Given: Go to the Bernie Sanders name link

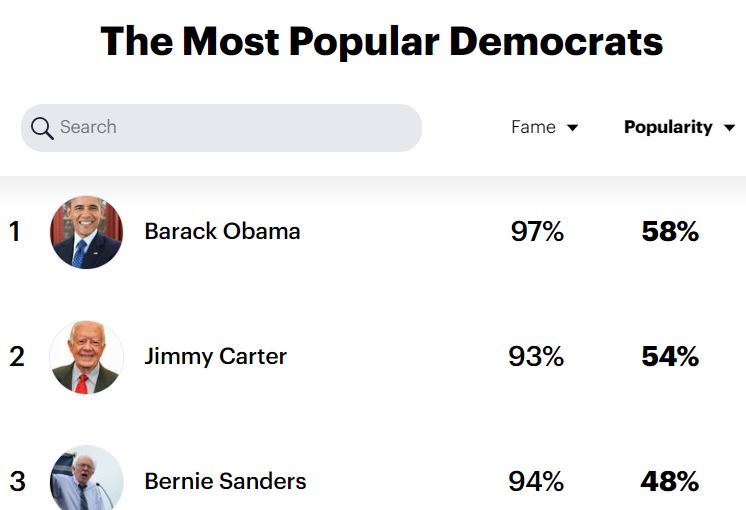Looking at the screenshot, I should pyautogui.click(x=225, y=481).
